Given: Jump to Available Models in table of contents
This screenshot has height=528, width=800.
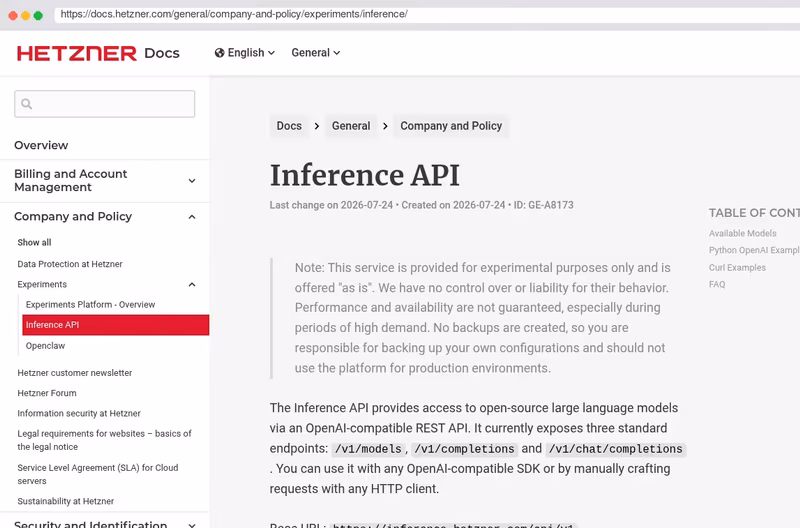Looking at the screenshot, I should [742, 233].
